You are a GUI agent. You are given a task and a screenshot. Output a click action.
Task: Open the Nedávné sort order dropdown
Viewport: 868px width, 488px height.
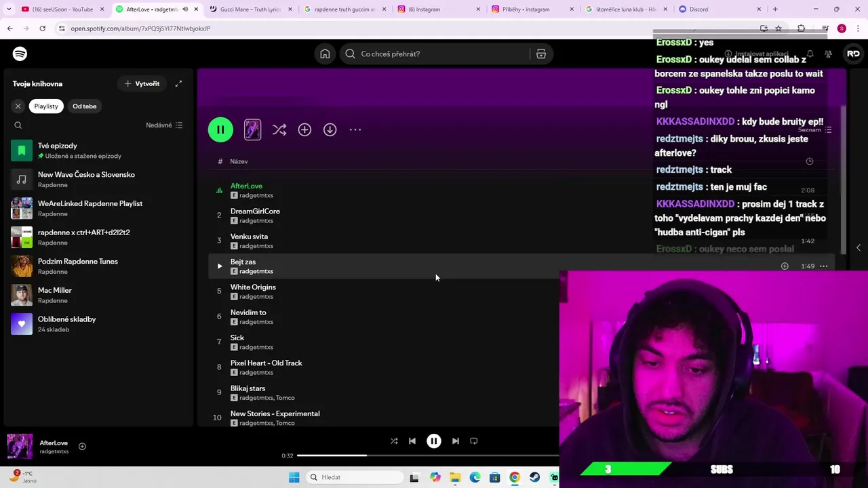[164, 125]
